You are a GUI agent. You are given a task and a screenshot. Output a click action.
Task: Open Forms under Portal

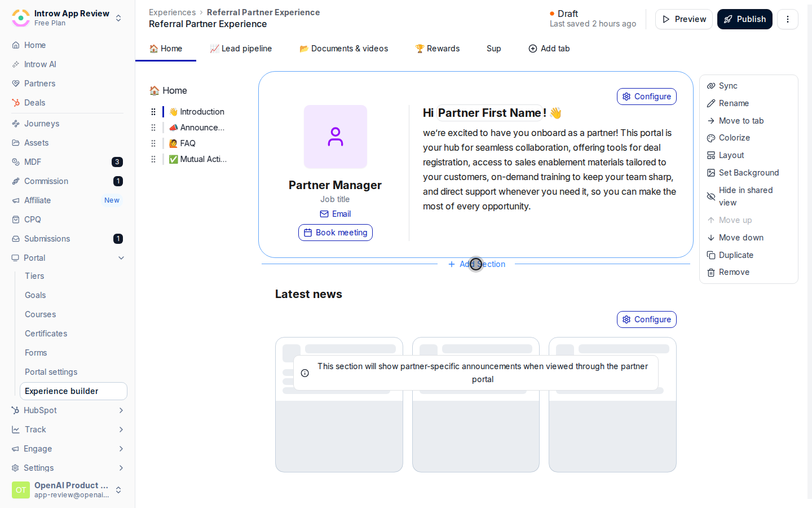36,353
